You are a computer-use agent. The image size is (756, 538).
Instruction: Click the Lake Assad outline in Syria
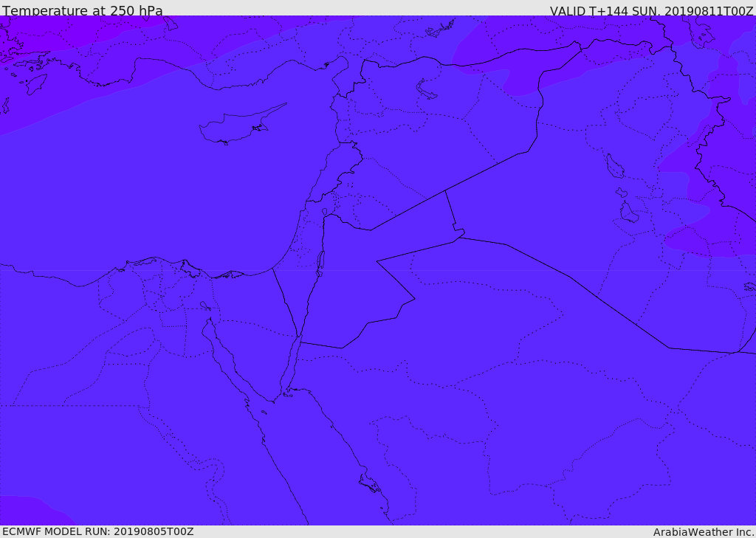click(426, 89)
